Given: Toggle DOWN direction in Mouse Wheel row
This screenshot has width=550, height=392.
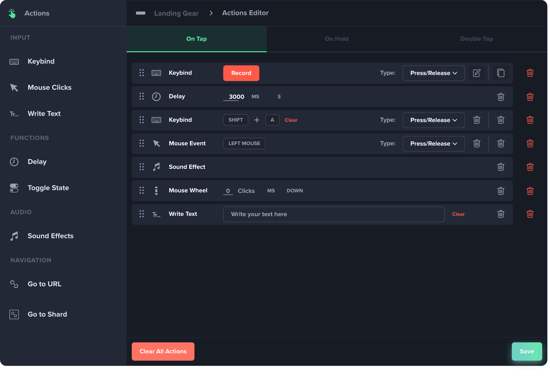Looking at the screenshot, I should (x=295, y=191).
